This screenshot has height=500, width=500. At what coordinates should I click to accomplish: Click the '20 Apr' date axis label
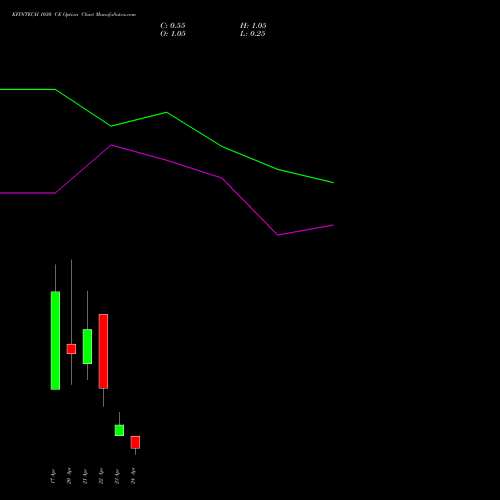pyautogui.click(x=69, y=476)
